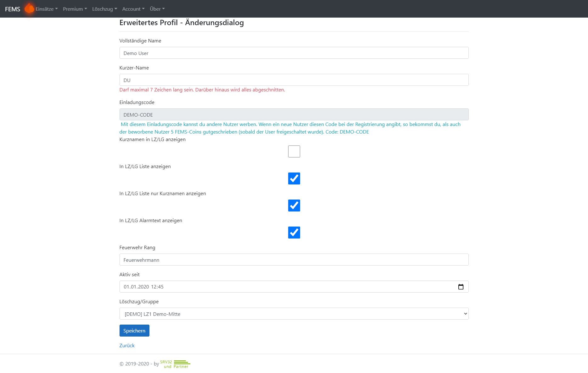Open the Premium dropdown menu
Screen dimensions: 588x373
pyautogui.click(x=75, y=9)
